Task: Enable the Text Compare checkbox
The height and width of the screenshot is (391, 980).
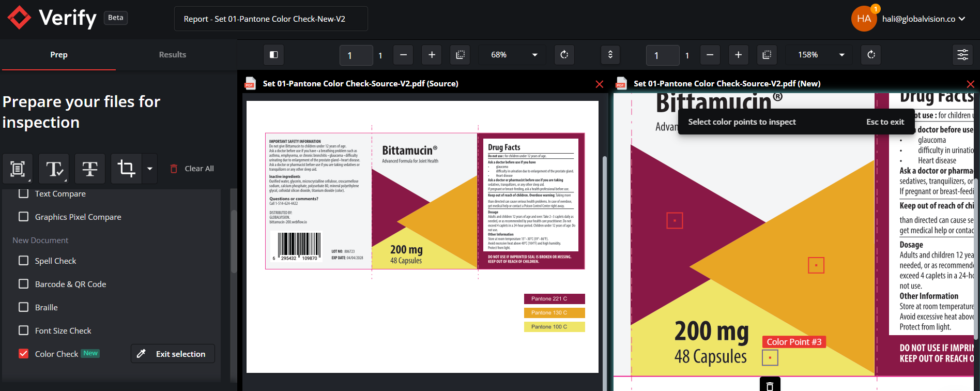Action: pyautogui.click(x=23, y=193)
